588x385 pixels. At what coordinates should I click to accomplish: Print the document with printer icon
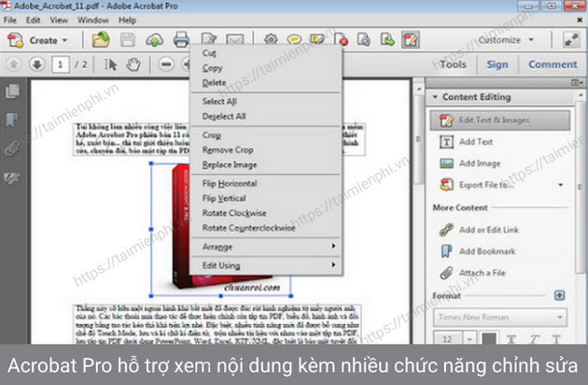tap(181, 40)
